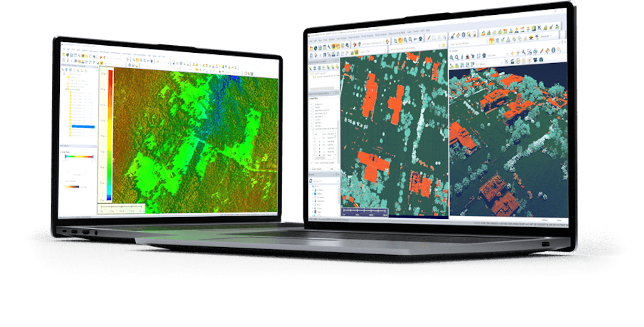
Task: Click the highlighted grab-and-drag hand tool, right laptop
Action: pyautogui.click(x=401, y=40)
